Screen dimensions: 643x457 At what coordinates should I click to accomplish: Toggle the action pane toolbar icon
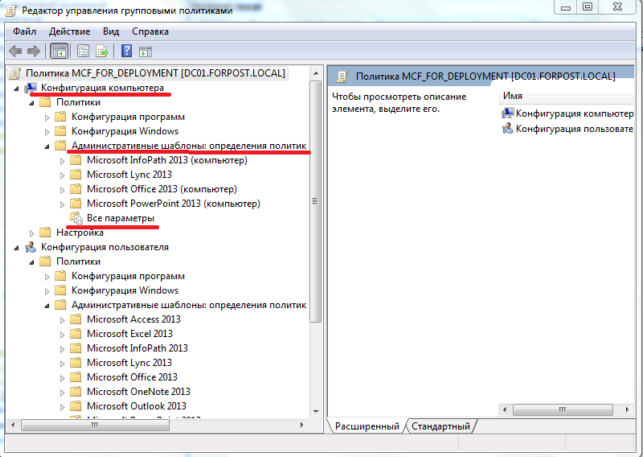click(145, 52)
